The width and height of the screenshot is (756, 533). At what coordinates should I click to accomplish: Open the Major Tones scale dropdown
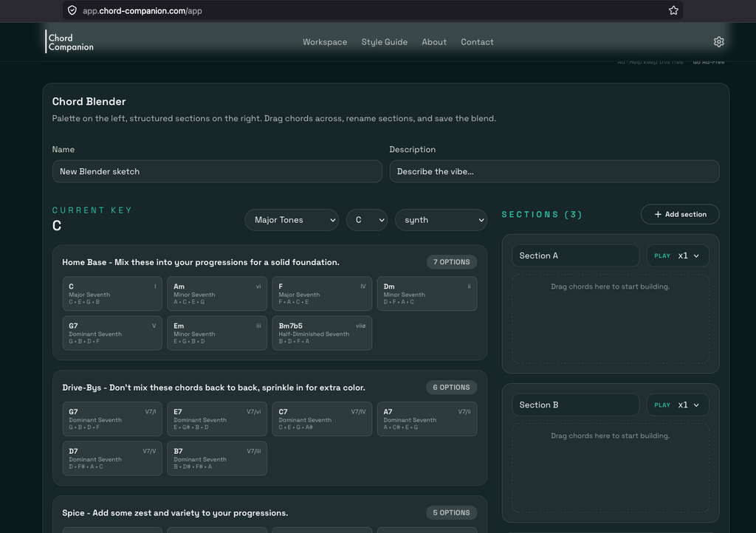(x=292, y=220)
